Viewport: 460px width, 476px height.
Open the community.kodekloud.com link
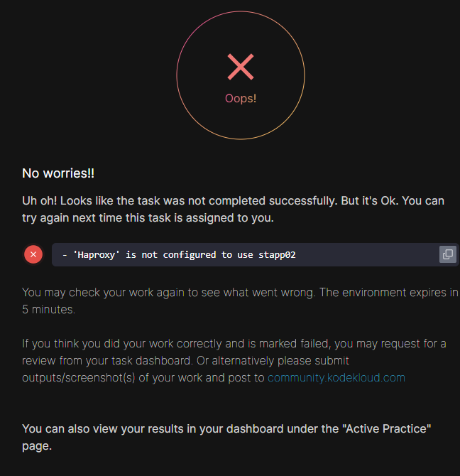tap(336, 378)
